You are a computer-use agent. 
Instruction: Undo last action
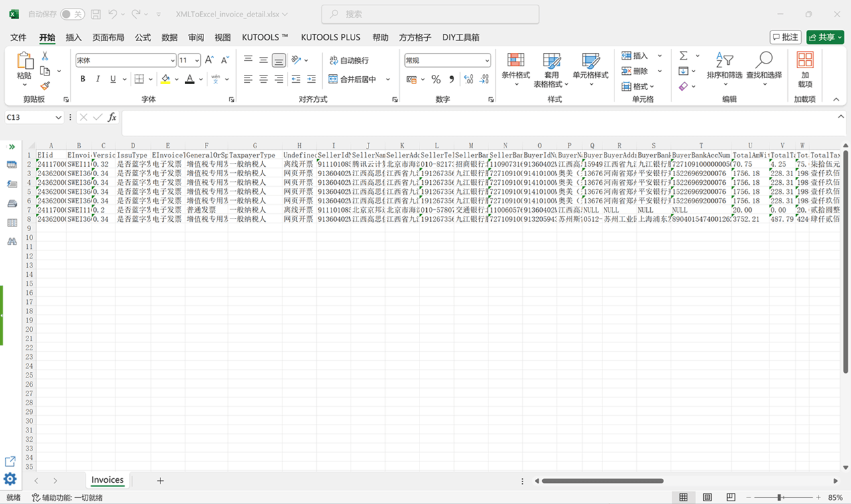[112, 14]
